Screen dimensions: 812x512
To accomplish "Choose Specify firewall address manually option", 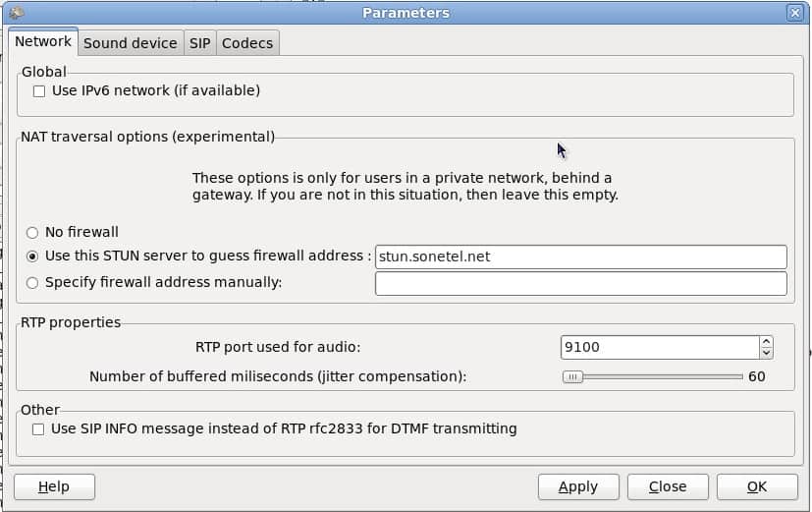I will (x=32, y=283).
